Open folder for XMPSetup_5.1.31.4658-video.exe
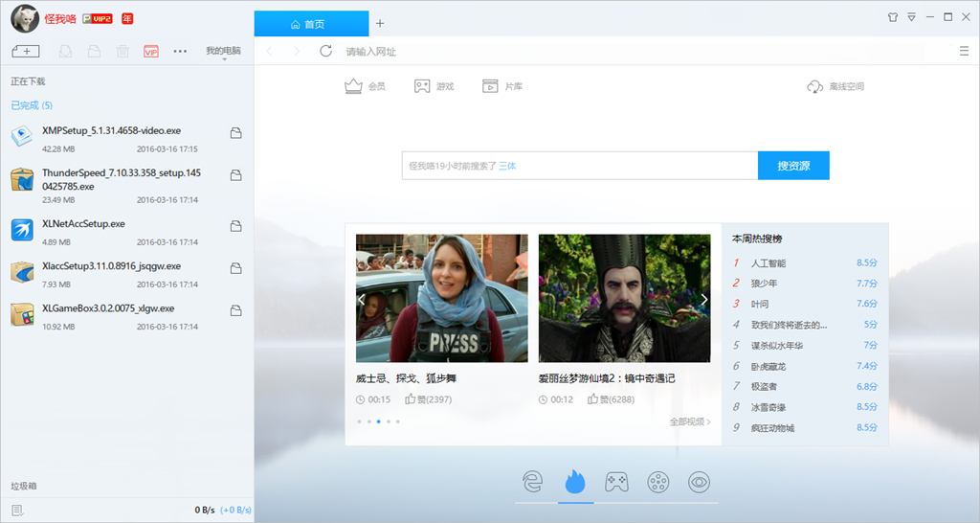980x523 pixels. pos(235,134)
